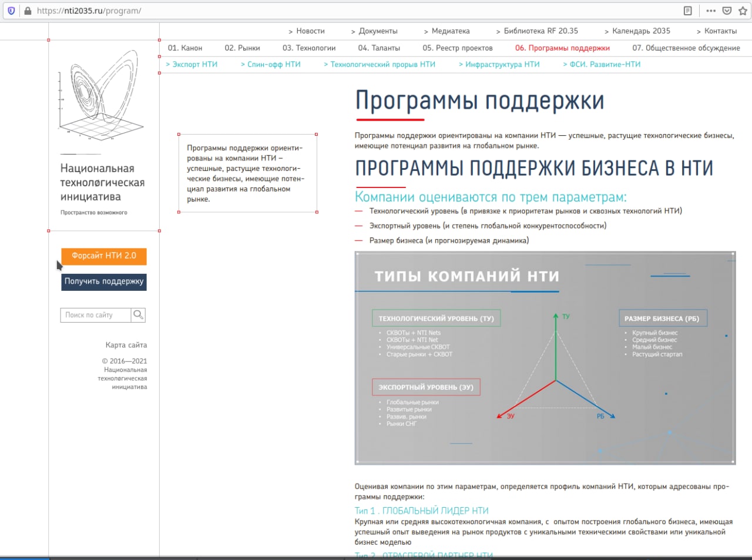Screen dimensions: 752x560
Task: Open Библиотека RF 20.35 link
Action: coord(540,31)
